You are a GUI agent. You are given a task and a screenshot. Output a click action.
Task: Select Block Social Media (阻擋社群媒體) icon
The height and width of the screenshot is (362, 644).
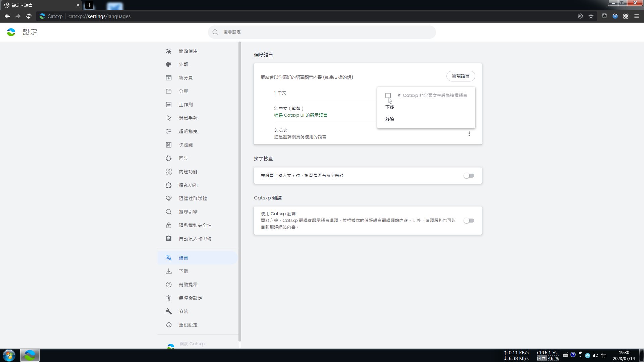[x=169, y=198]
